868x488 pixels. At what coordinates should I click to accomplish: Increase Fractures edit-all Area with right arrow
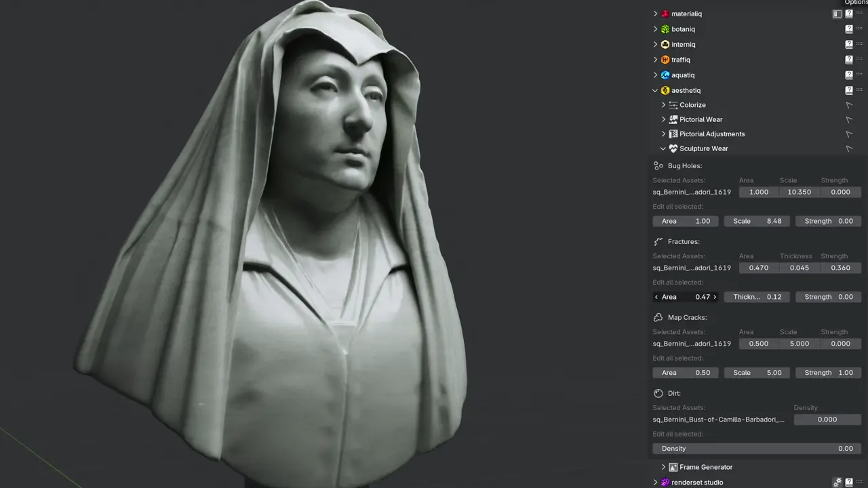[715, 297]
